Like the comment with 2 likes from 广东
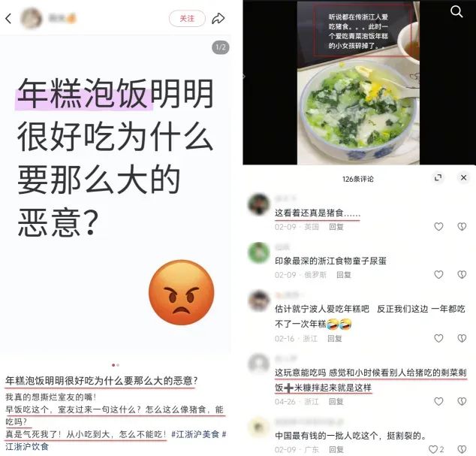The width and height of the screenshot is (476, 456). pyautogui.click(x=436, y=449)
